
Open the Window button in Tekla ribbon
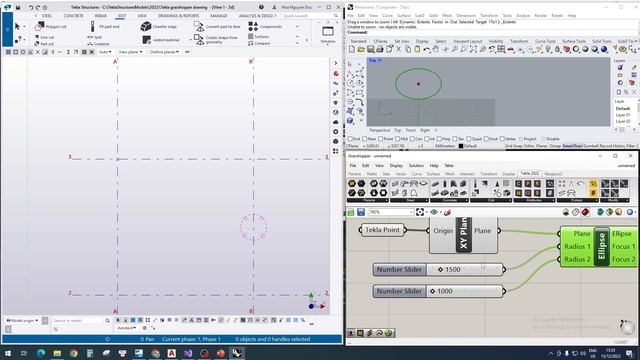pos(328,34)
